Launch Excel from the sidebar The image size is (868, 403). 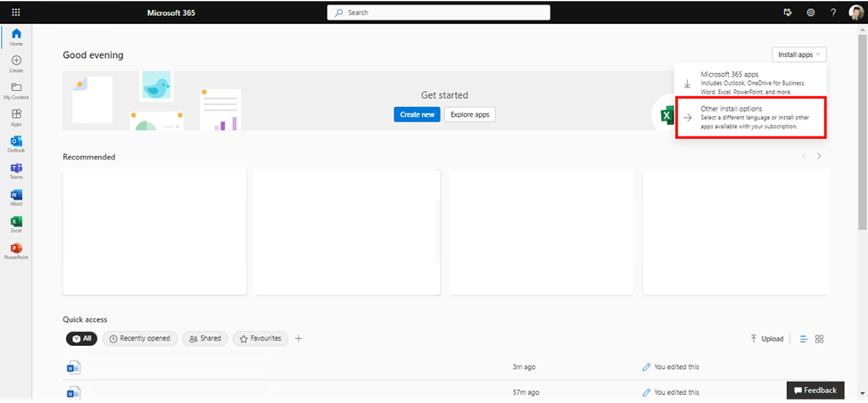pyautogui.click(x=16, y=224)
